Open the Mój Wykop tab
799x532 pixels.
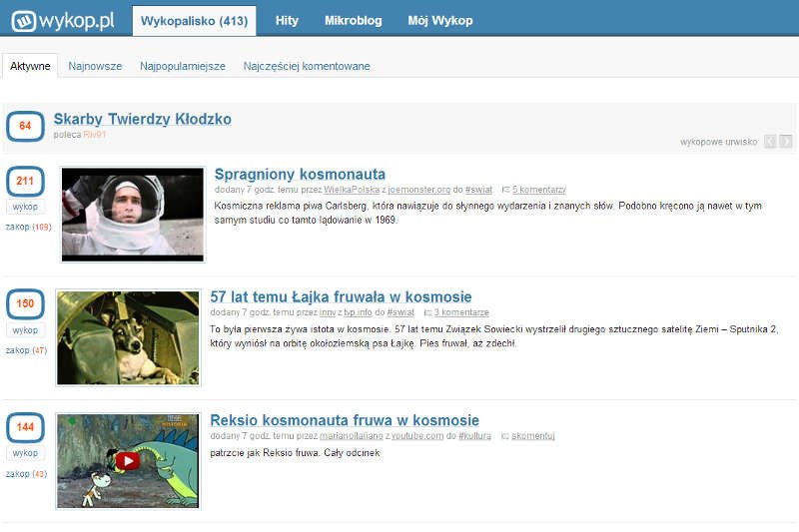coord(440,20)
